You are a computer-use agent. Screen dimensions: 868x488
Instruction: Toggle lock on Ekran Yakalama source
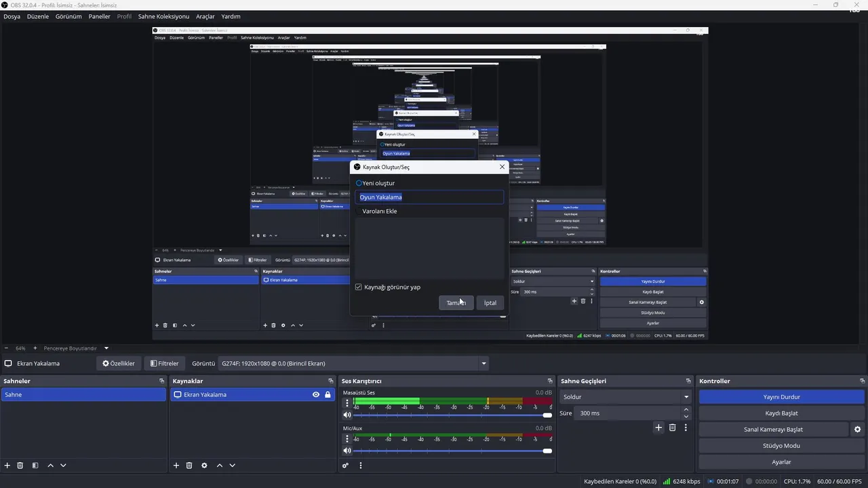tap(328, 394)
